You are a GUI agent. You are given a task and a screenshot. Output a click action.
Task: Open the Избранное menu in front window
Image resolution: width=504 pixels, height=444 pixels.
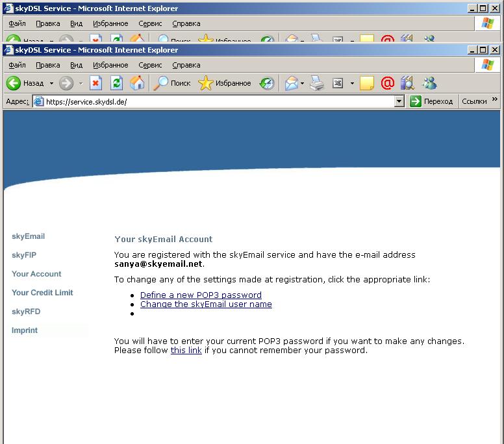pos(110,65)
